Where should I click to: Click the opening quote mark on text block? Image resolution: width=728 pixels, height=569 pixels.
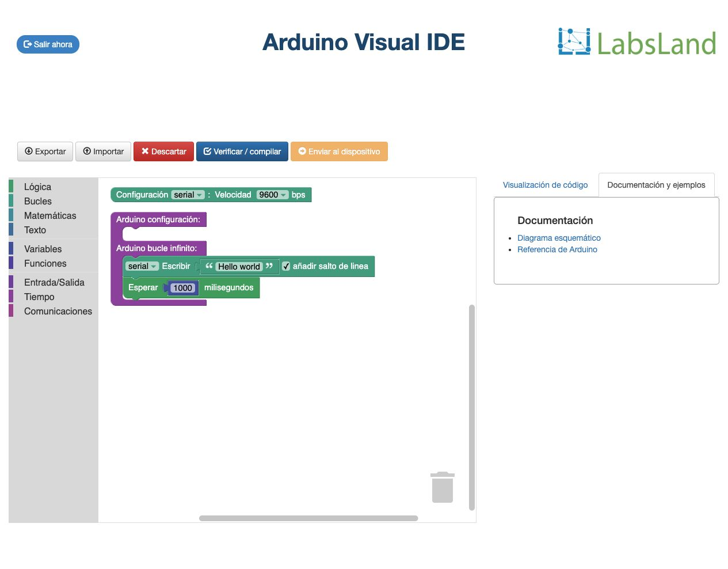click(x=209, y=266)
